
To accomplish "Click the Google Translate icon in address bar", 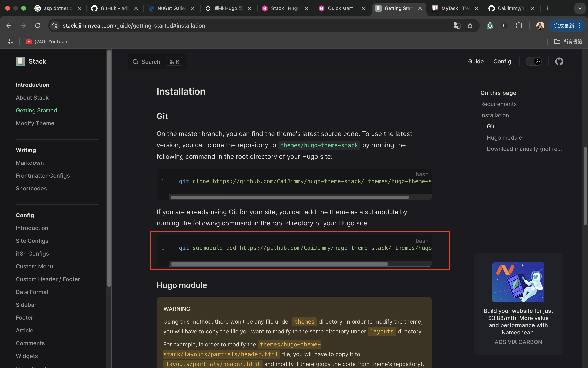I will coord(457,26).
